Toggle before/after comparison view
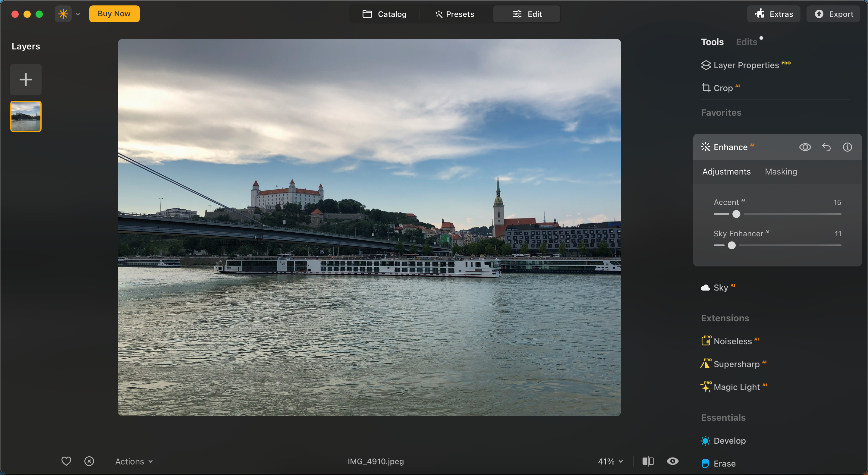 pyautogui.click(x=648, y=461)
